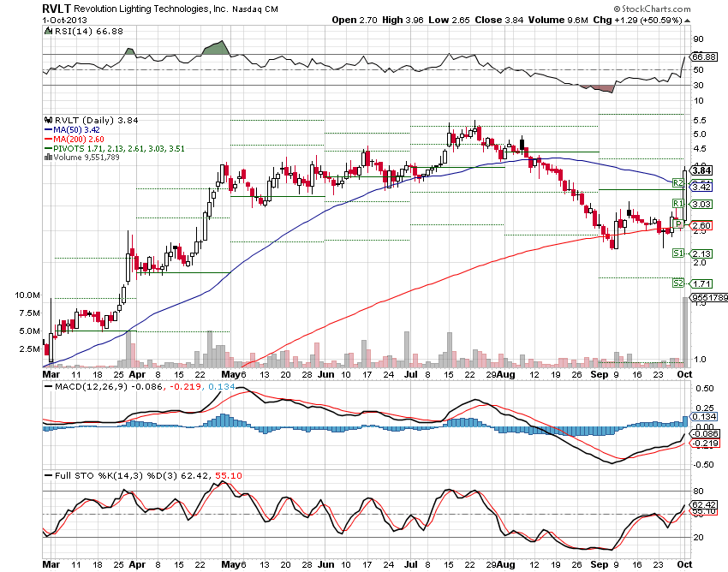Click the 0.25 level on the MACD scale

pyautogui.click(x=703, y=408)
